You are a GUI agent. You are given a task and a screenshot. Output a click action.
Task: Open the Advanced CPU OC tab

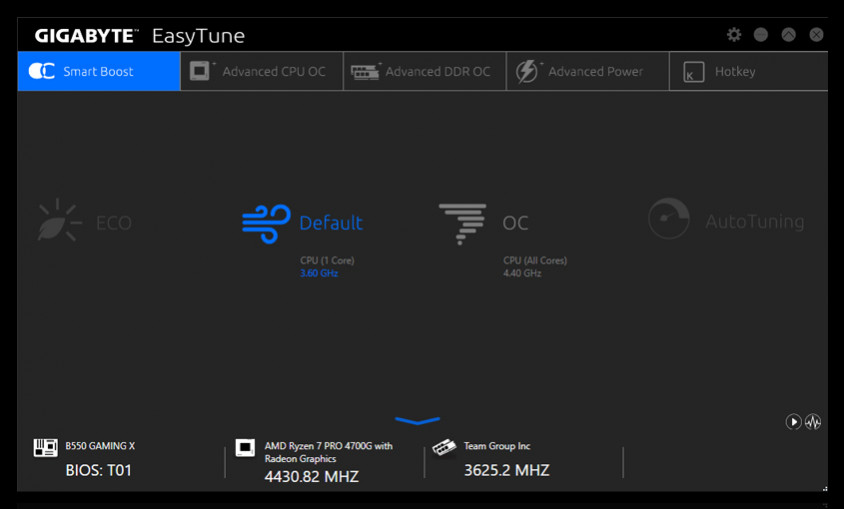[x=262, y=71]
